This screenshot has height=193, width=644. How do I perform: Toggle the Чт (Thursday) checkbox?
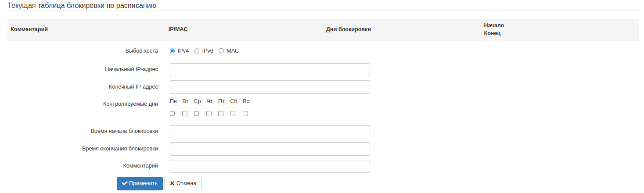pos(209,114)
